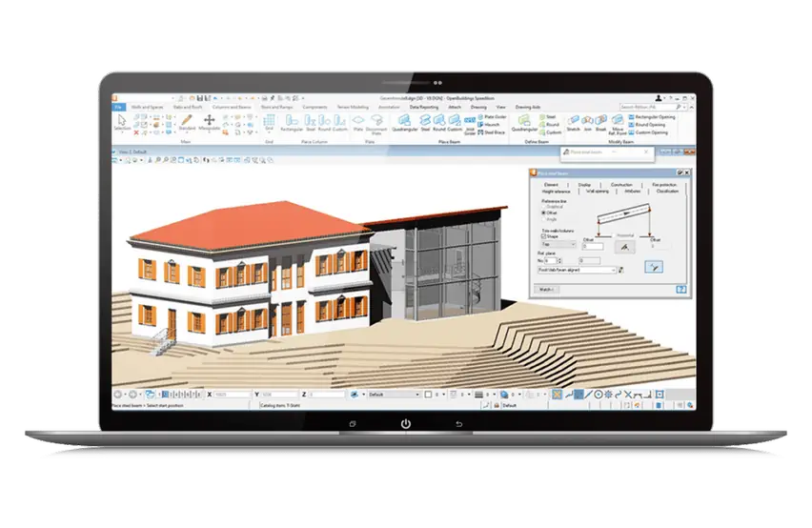812x528 pixels.
Task: Open the Default level dropdown in status bar
Action: (394, 395)
